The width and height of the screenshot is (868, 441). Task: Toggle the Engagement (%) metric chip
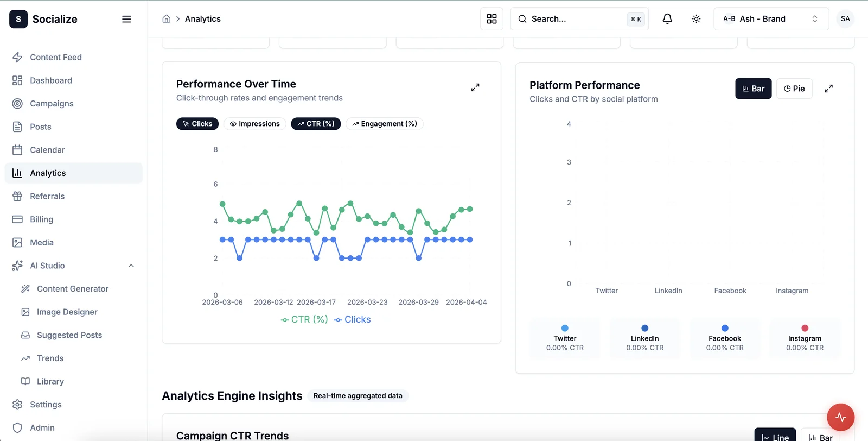click(x=384, y=124)
